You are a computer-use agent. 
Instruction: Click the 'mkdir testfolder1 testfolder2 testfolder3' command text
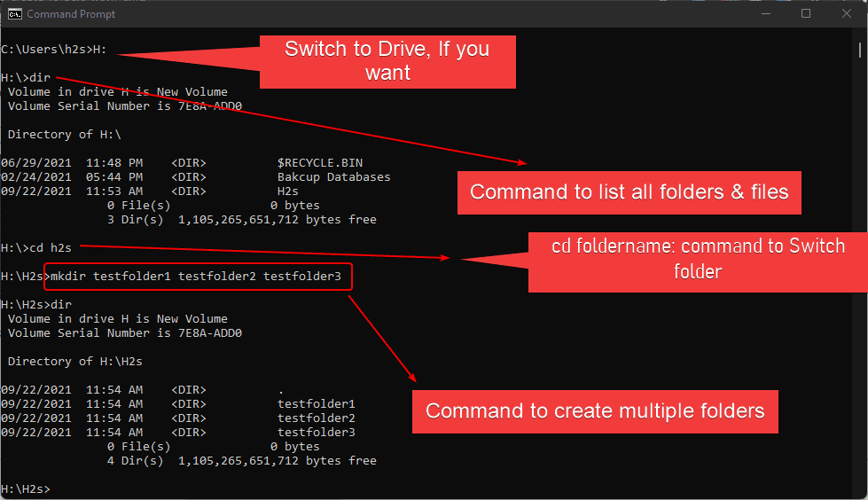coord(196,277)
